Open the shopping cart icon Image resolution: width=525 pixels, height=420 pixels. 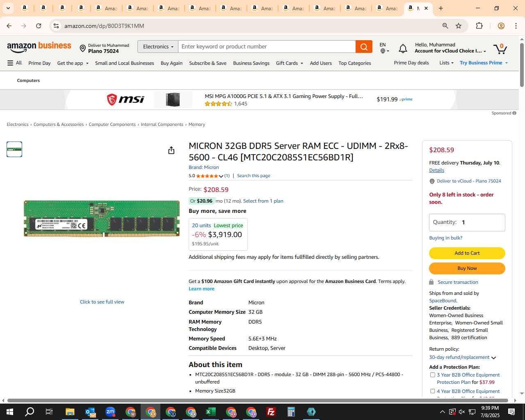point(500,48)
